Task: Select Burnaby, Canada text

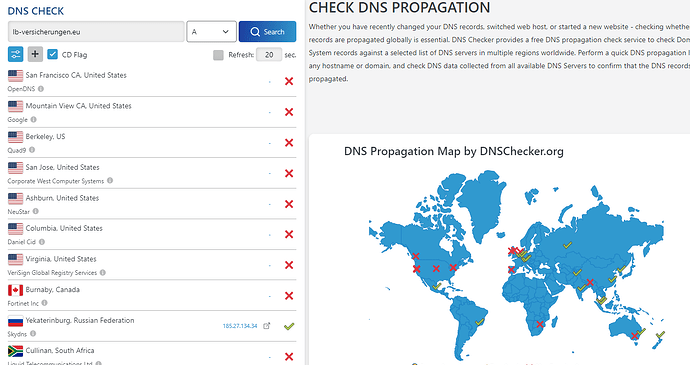Action: 52,290
